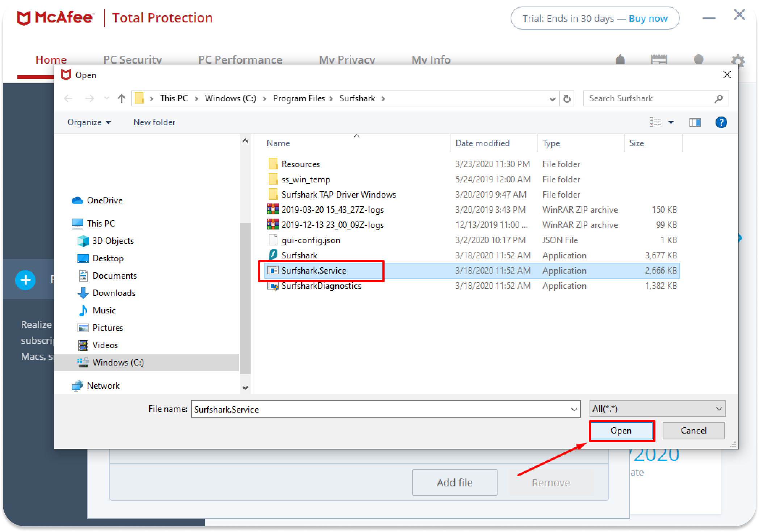Click navigation pane scroll down arrow
The width and height of the screenshot is (759, 532).
[x=245, y=388]
